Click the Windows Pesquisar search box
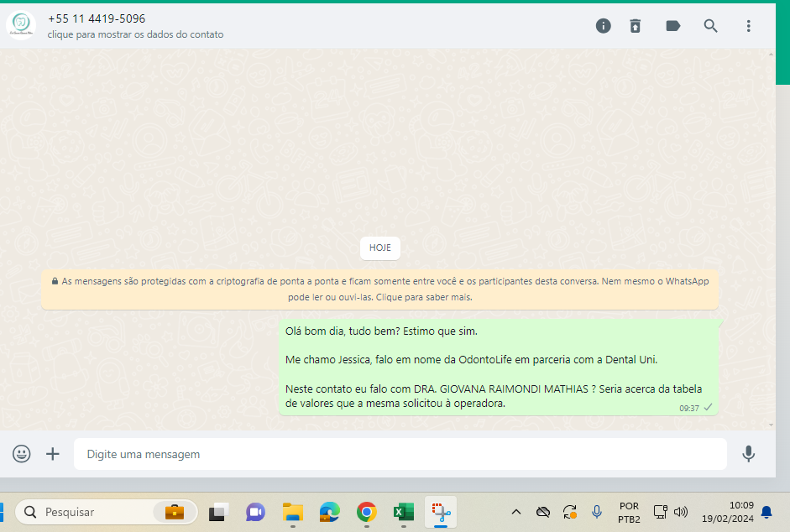Screen dimensions: 790x532 107,512
